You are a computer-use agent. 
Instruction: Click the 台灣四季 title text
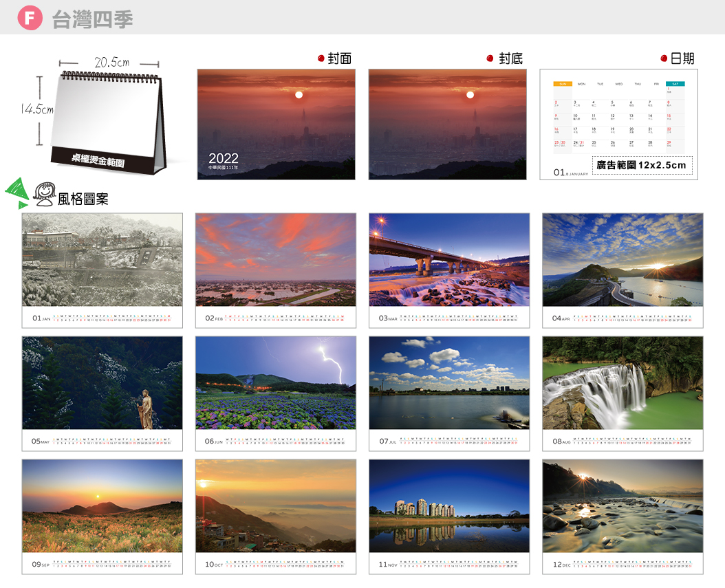click(92, 19)
